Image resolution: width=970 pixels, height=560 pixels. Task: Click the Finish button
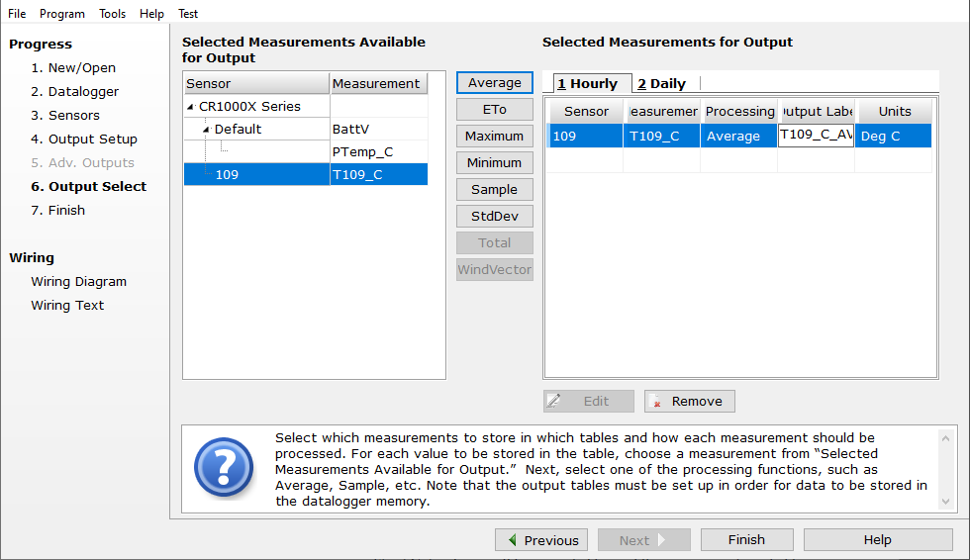746,540
